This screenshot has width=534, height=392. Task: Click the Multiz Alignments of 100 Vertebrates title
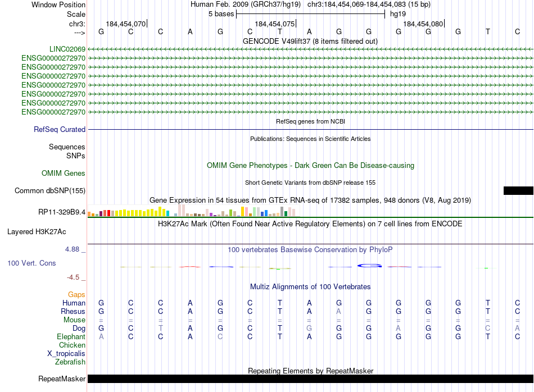tap(310, 286)
